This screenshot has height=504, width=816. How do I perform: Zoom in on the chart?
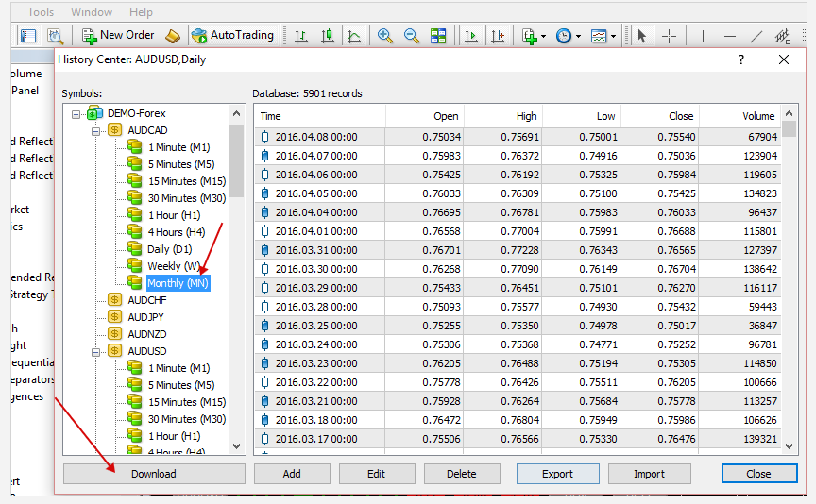[384, 36]
